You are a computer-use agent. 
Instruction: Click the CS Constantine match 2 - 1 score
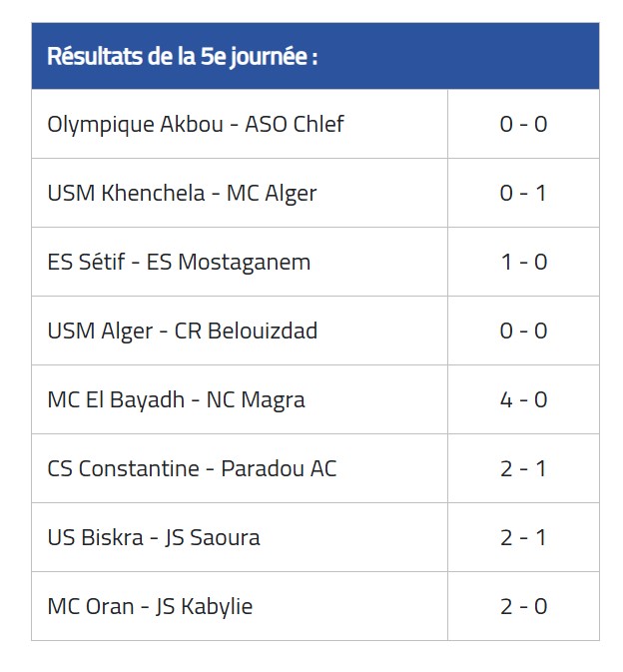523,468
